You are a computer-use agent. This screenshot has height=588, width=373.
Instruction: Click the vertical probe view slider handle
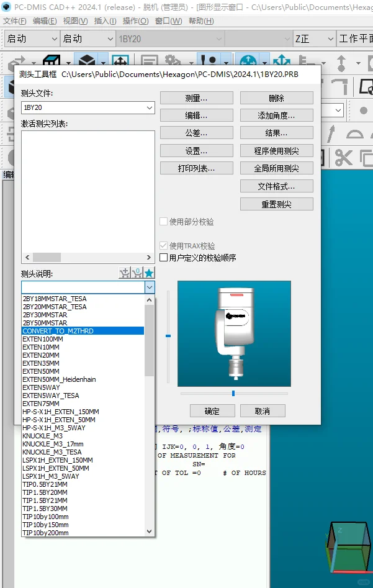[168, 336]
